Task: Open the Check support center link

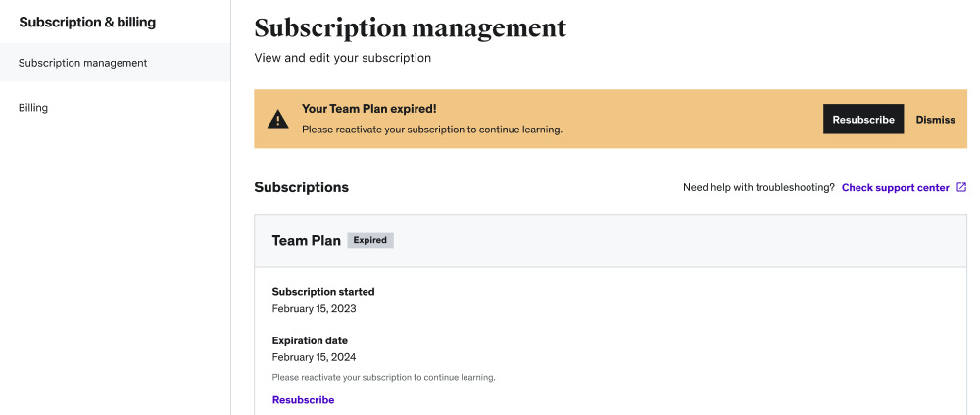Action: (x=895, y=188)
